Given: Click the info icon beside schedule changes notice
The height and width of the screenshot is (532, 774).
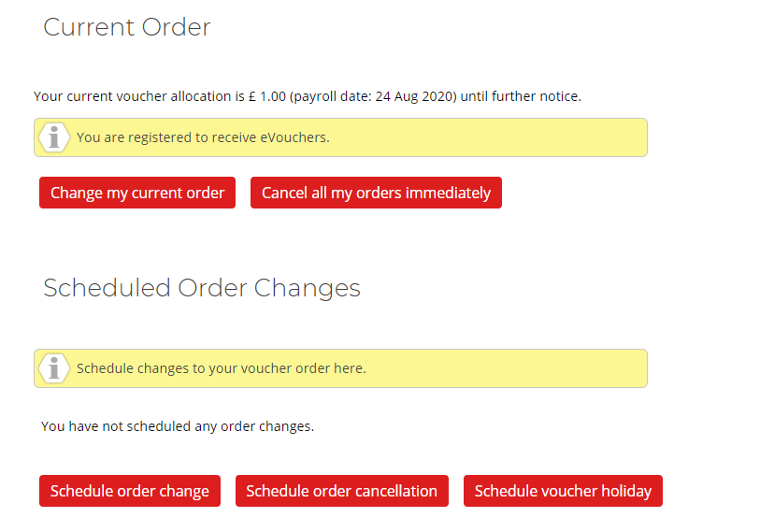Looking at the screenshot, I should [54, 368].
